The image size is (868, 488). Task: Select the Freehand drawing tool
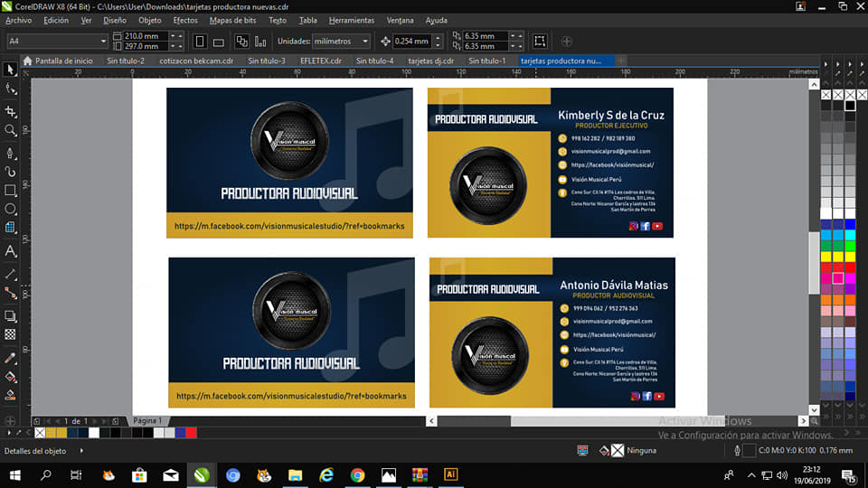pos(10,153)
